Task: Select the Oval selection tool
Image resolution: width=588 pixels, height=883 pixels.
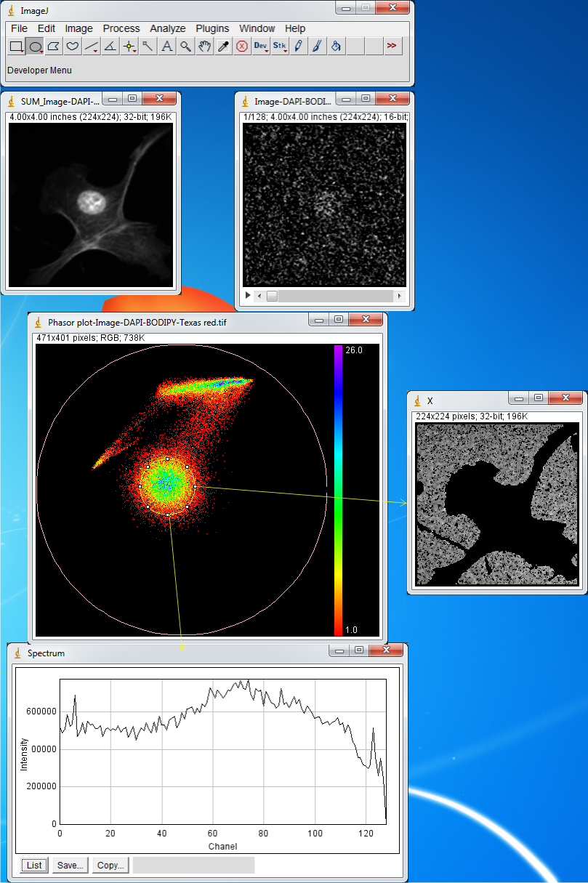Action: point(35,47)
